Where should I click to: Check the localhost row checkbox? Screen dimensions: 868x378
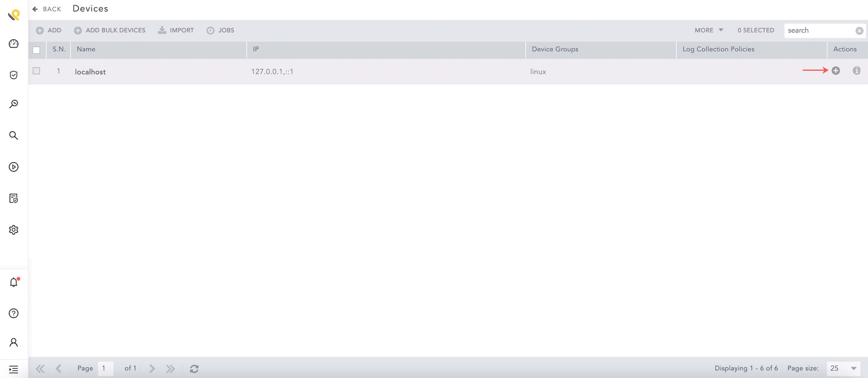click(x=36, y=71)
